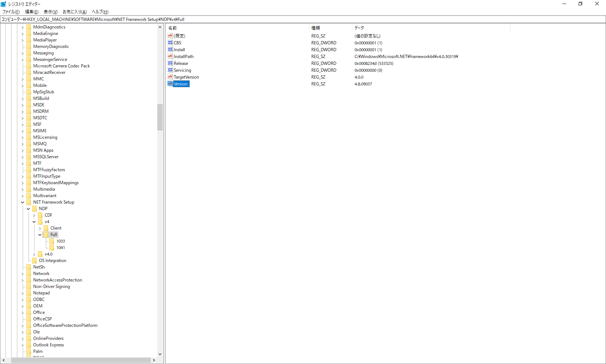Screen dimensions: 606x364
Task: Expand the MSBuild key
Action: pos(22,98)
